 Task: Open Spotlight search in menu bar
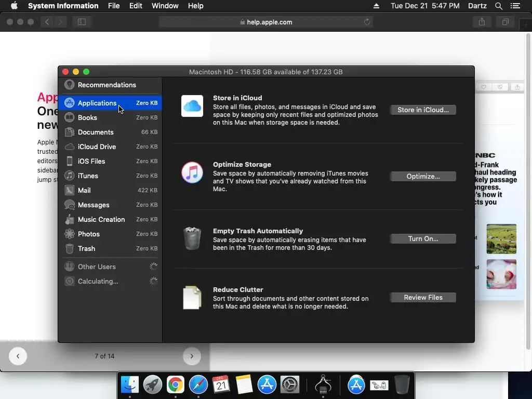(x=498, y=6)
